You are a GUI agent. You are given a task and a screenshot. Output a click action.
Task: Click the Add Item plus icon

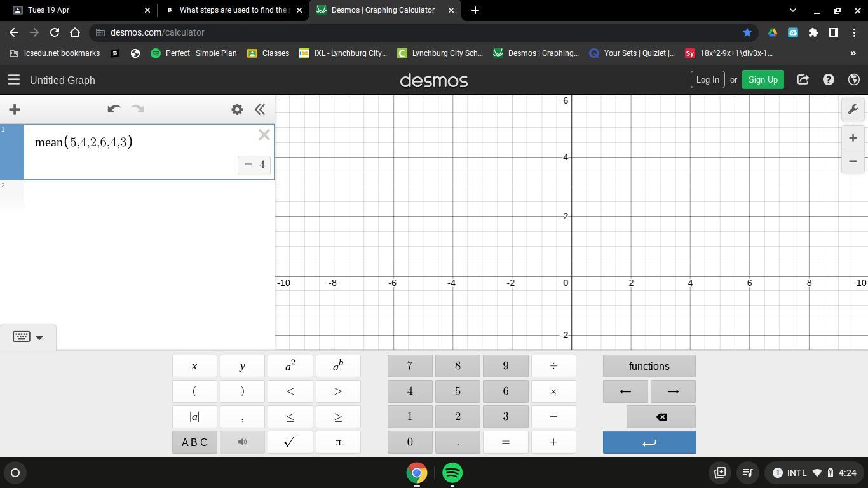(15, 109)
